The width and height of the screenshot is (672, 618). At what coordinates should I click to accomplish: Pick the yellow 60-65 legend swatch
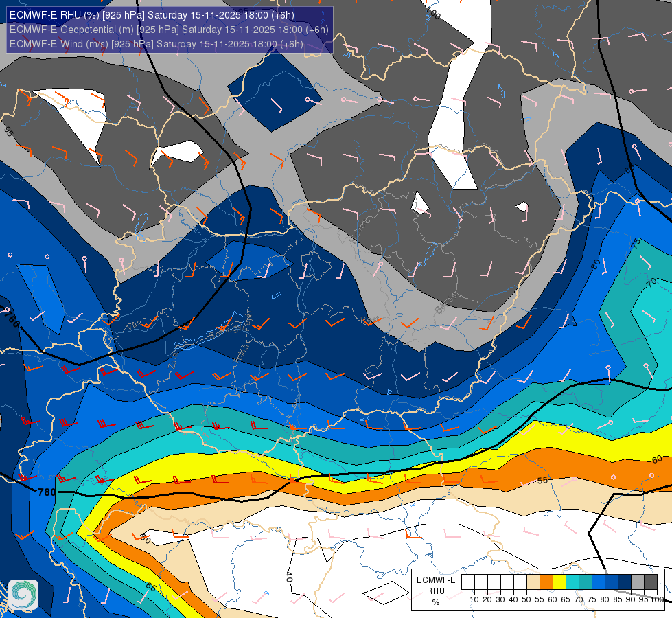tap(559, 582)
